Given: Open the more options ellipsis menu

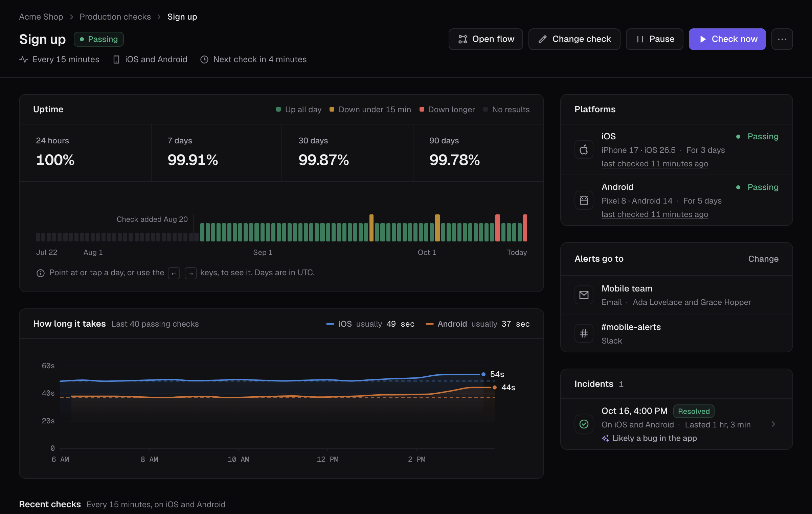Looking at the screenshot, I should tap(782, 39).
